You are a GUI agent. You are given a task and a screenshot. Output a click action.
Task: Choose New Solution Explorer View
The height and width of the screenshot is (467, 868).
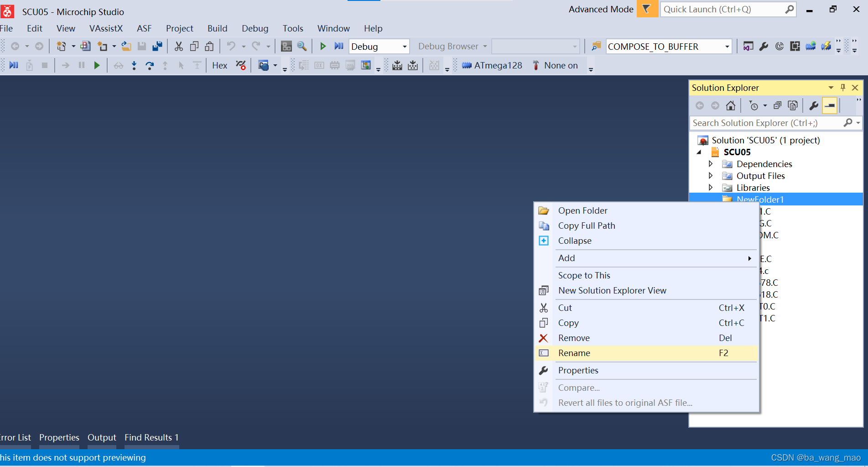click(x=646, y=290)
